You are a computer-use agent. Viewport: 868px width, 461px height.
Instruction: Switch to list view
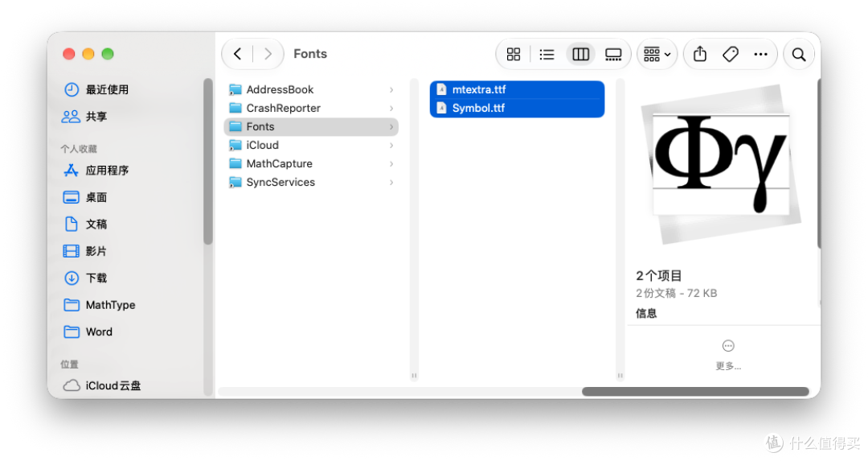[x=547, y=54]
